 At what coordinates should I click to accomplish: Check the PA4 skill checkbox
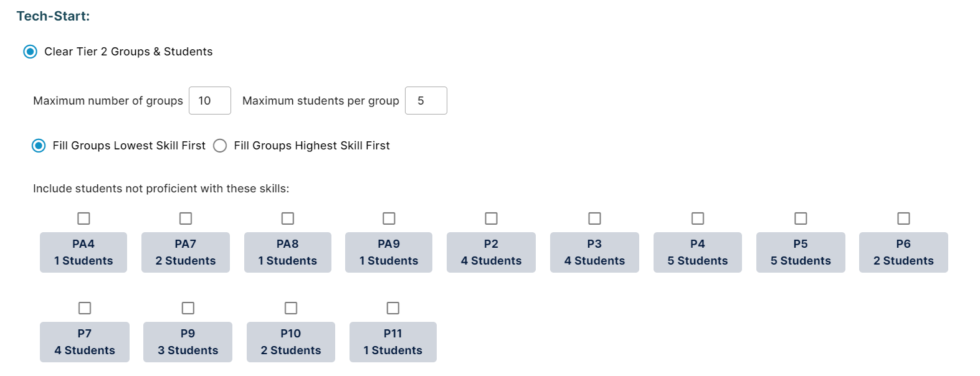83,219
